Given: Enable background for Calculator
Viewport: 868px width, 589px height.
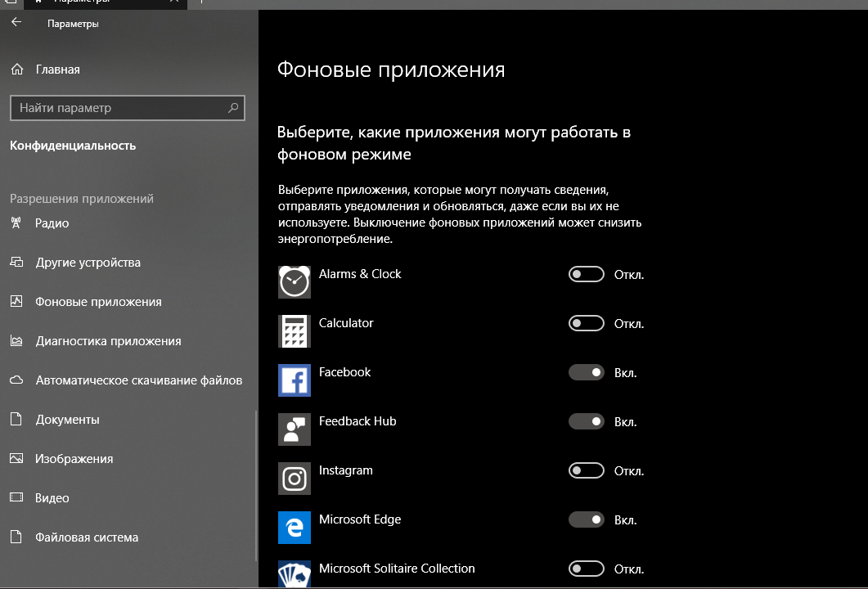Looking at the screenshot, I should (587, 323).
